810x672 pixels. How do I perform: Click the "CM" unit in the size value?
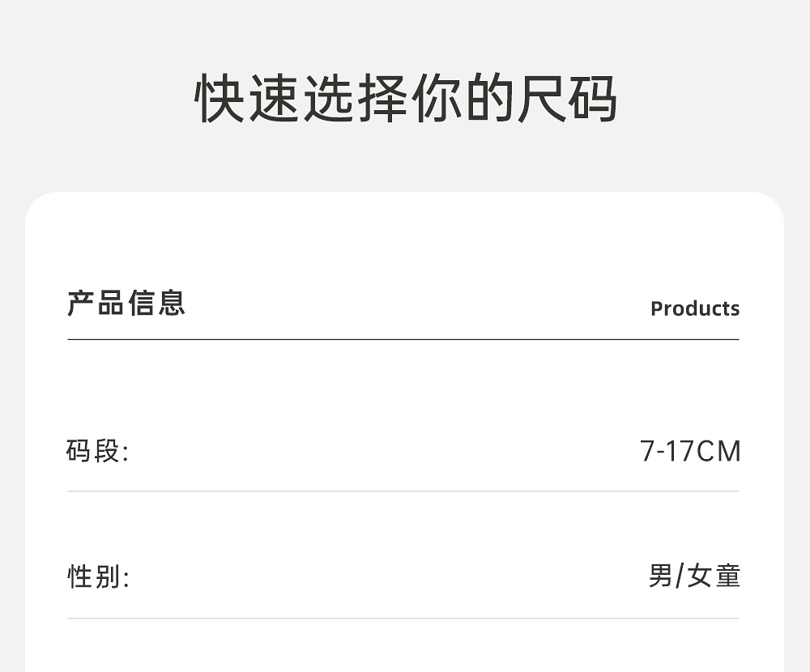pos(718,451)
